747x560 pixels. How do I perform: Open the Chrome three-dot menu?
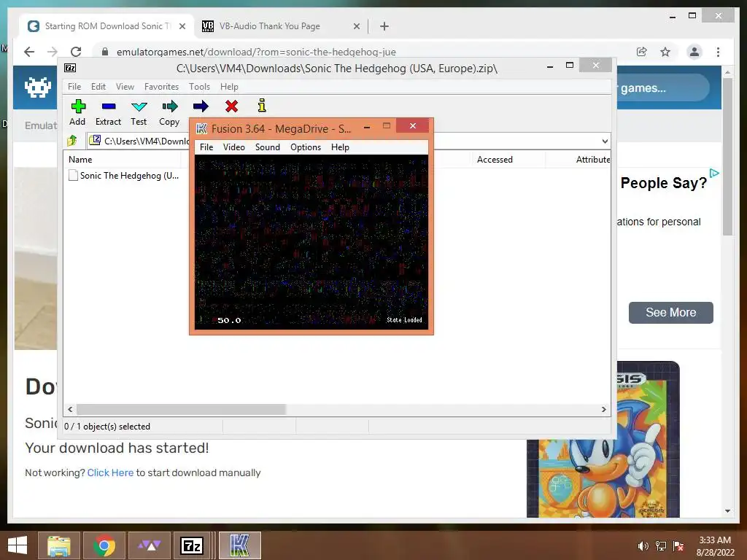(x=718, y=52)
